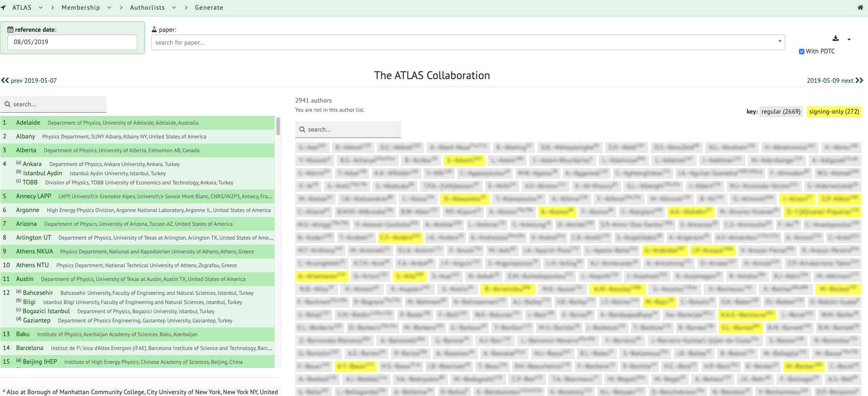Select the Annecy LAPP row
868x396 pixels.
(x=137, y=196)
